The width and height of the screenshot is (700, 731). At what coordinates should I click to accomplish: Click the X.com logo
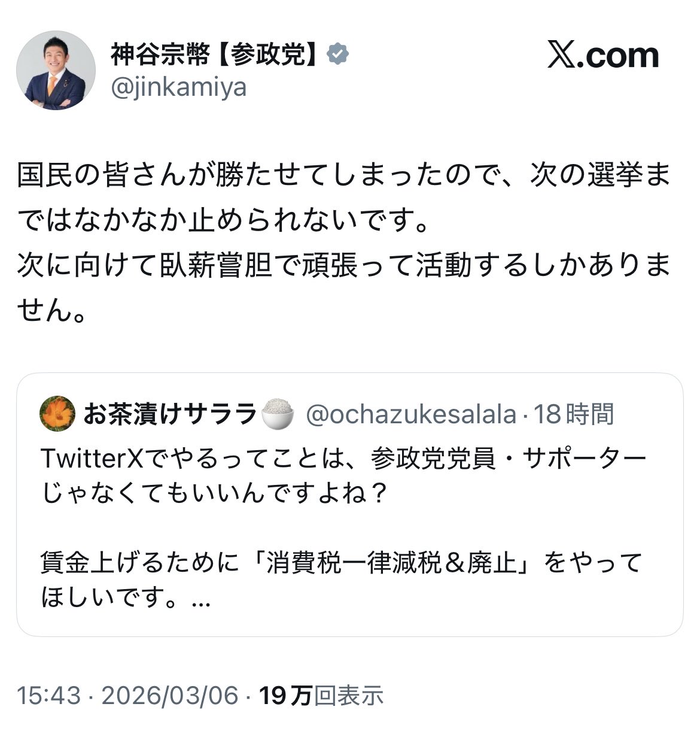(602, 56)
